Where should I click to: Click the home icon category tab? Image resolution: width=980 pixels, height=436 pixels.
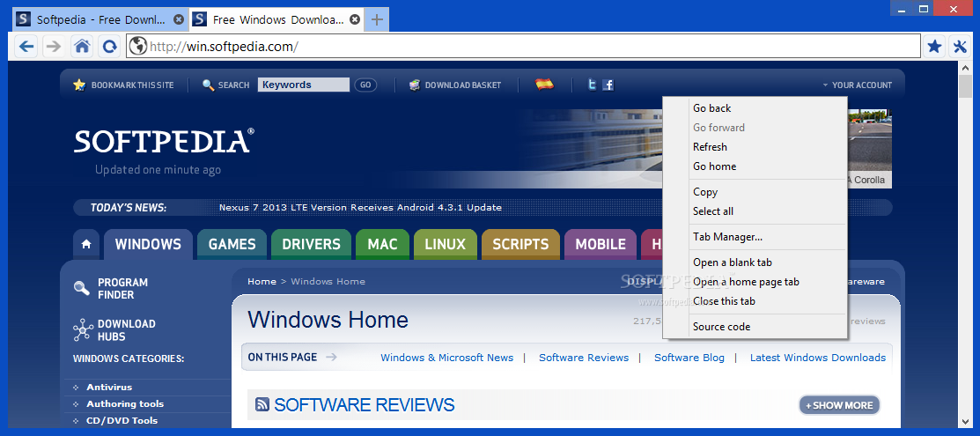point(85,245)
